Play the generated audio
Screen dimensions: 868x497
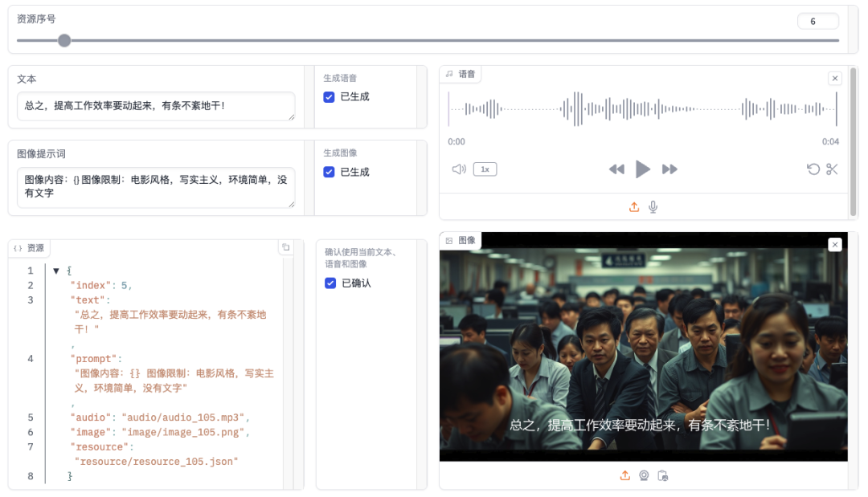[643, 169]
